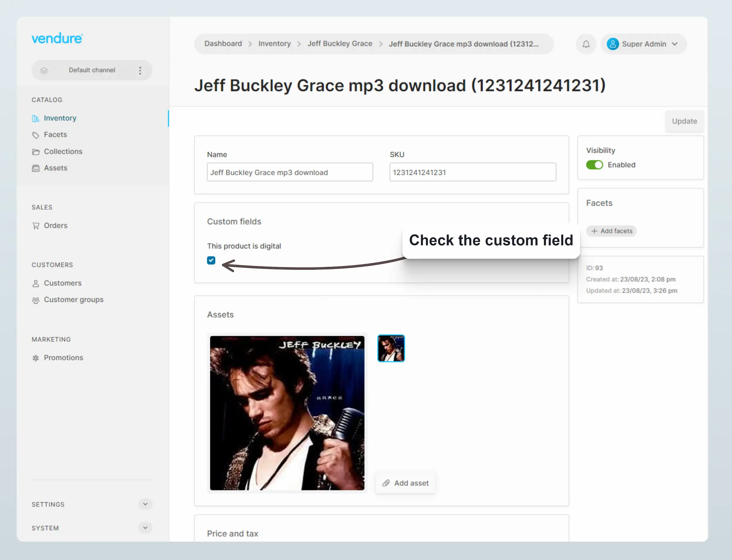Screen dimensions: 732x560
Task: Toggle the Visibility Enabled switch
Action: click(x=594, y=165)
